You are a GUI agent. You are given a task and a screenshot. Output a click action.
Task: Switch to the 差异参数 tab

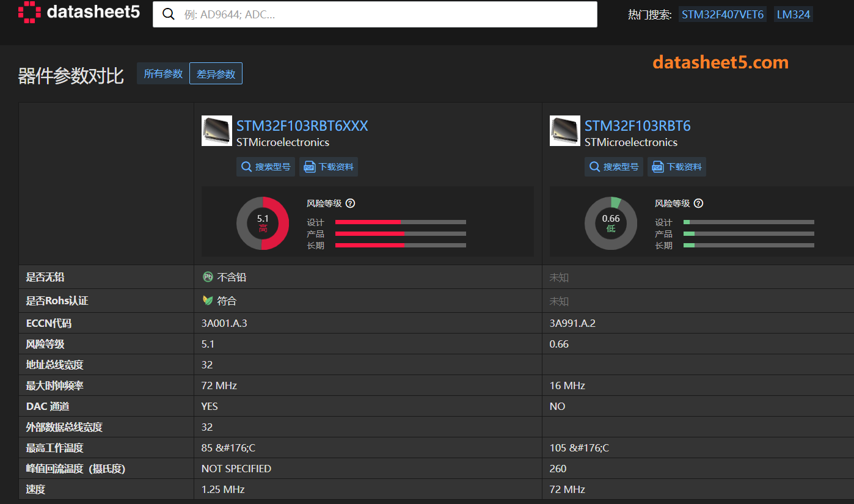216,74
